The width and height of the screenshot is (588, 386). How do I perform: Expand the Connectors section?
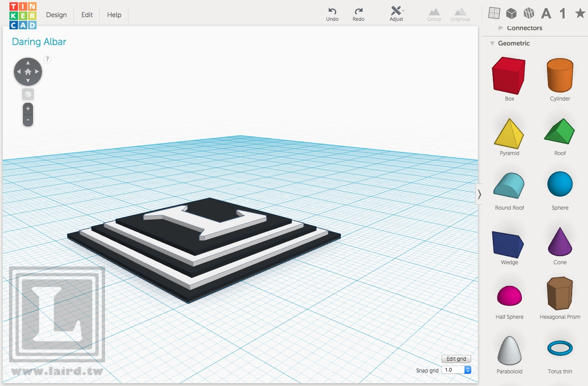coord(501,28)
